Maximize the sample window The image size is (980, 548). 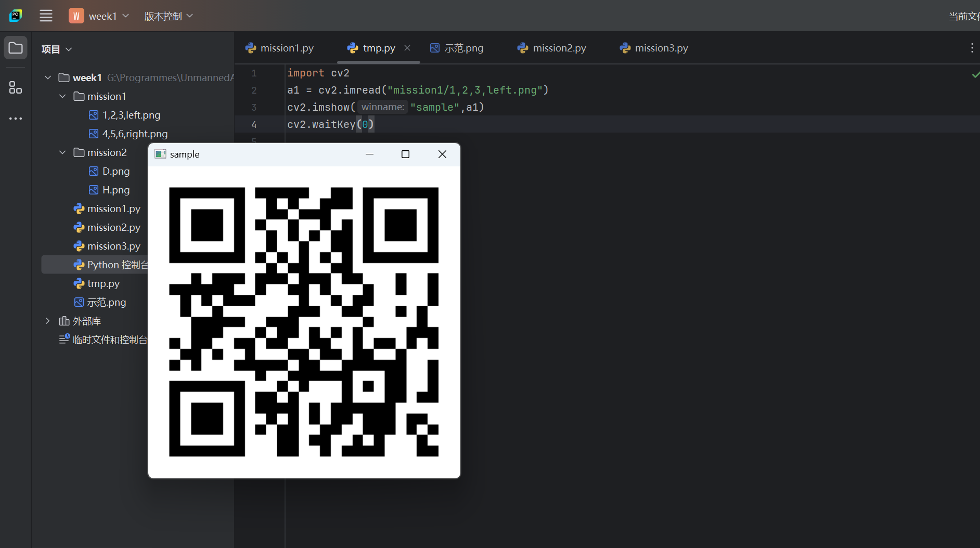click(406, 154)
